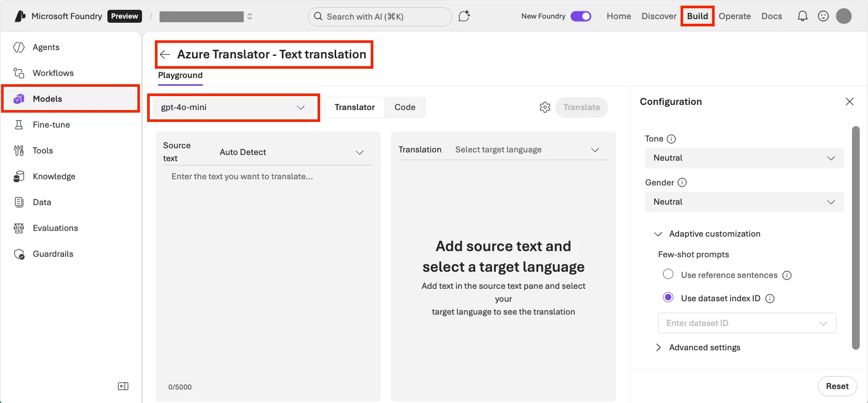868x403 pixels.
Task: Click the info icon beside Gender
Action: [x=682, y=182]
